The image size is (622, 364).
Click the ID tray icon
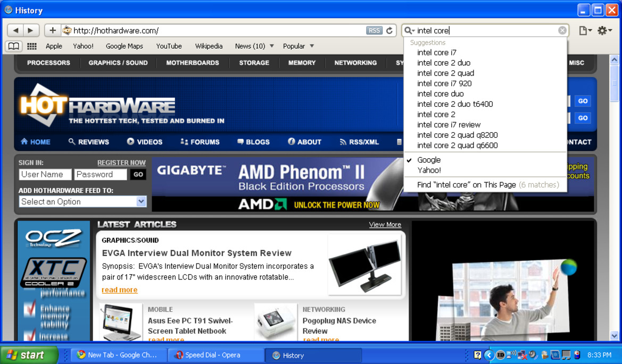coord(501,355)
